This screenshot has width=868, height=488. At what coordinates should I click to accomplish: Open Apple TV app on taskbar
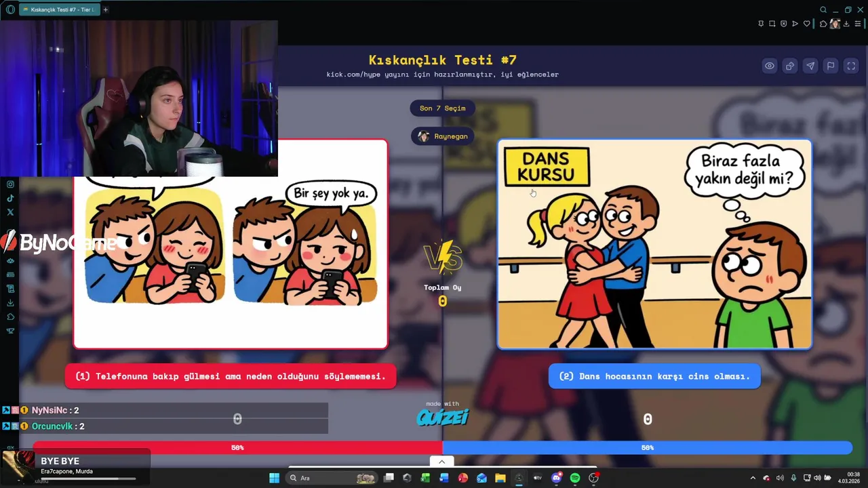(538, 478)
